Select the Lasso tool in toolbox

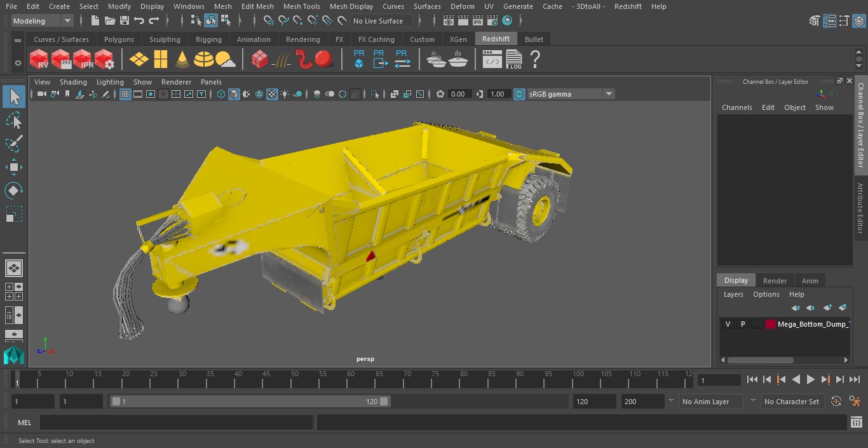[14, 121]
